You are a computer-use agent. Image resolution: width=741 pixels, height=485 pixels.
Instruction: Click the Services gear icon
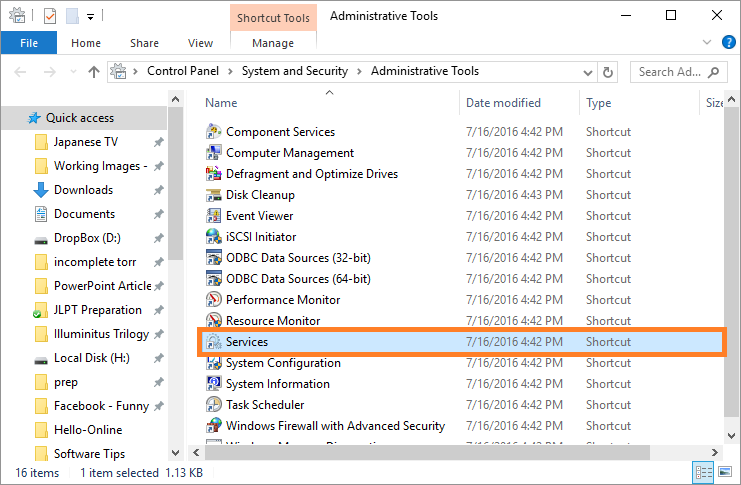pos(214,342)
